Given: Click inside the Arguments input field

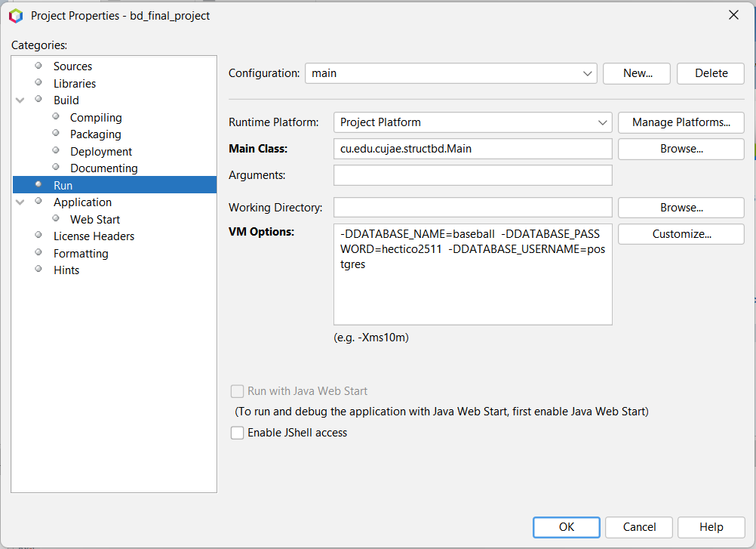Looking at the screenshot, I should coord(472,175).
